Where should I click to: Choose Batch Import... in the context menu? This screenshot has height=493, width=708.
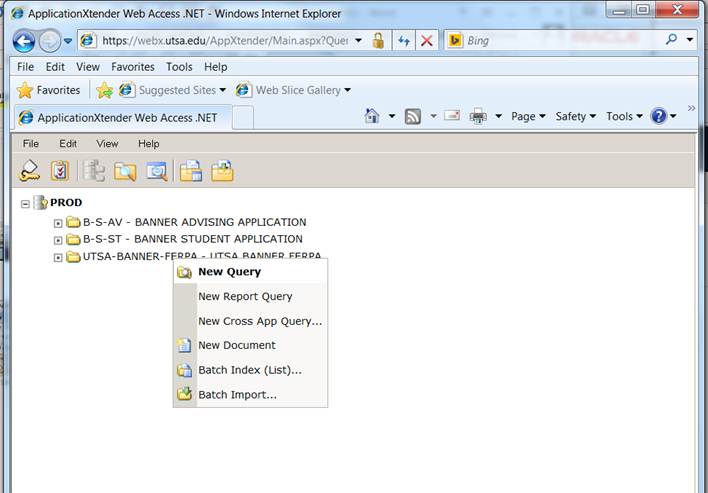pyautogui.click(x=237, y=395)
